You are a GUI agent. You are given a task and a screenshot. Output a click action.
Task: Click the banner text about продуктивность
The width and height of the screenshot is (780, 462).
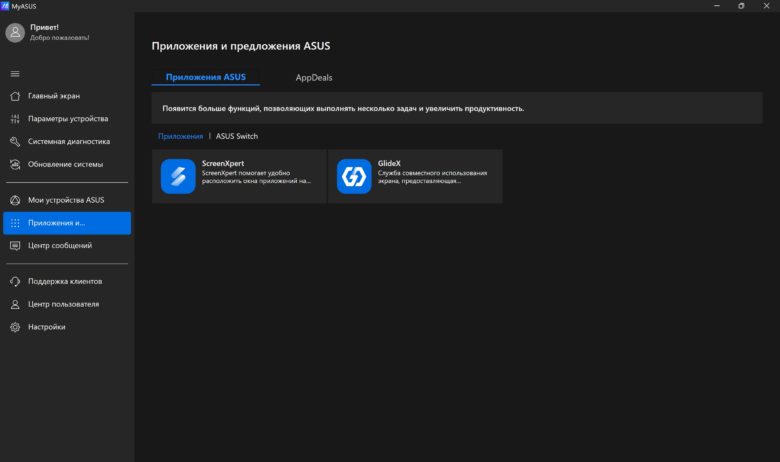(343, 108)
